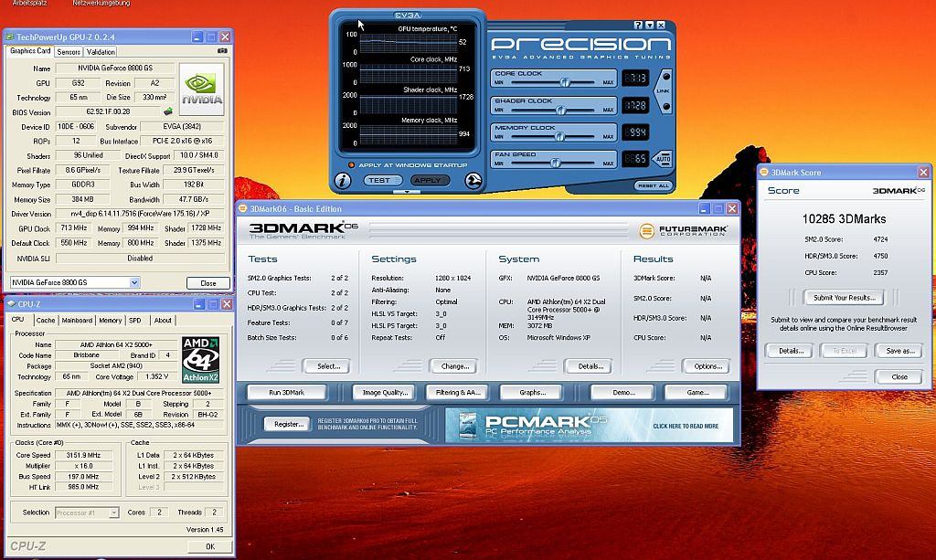Click the Select... button under Tests

328,366
